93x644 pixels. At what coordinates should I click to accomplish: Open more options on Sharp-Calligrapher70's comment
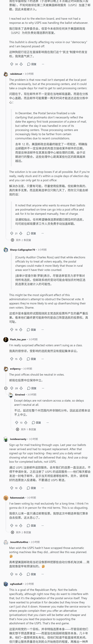click(x=42, y=330)
